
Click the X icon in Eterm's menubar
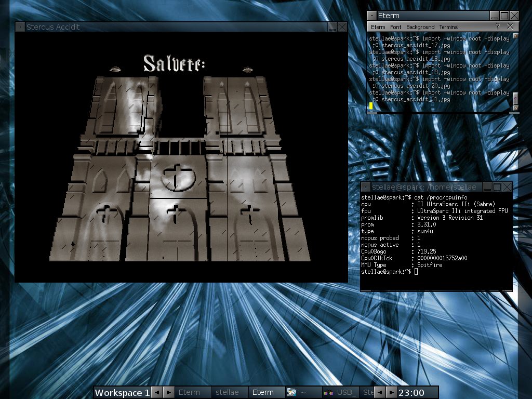click(x=510, y=26)
